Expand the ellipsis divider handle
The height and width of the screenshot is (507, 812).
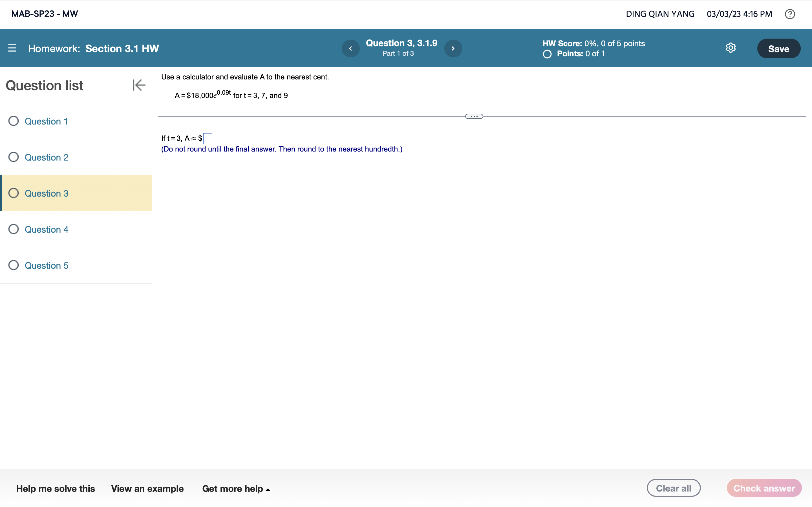click(474, 116)
